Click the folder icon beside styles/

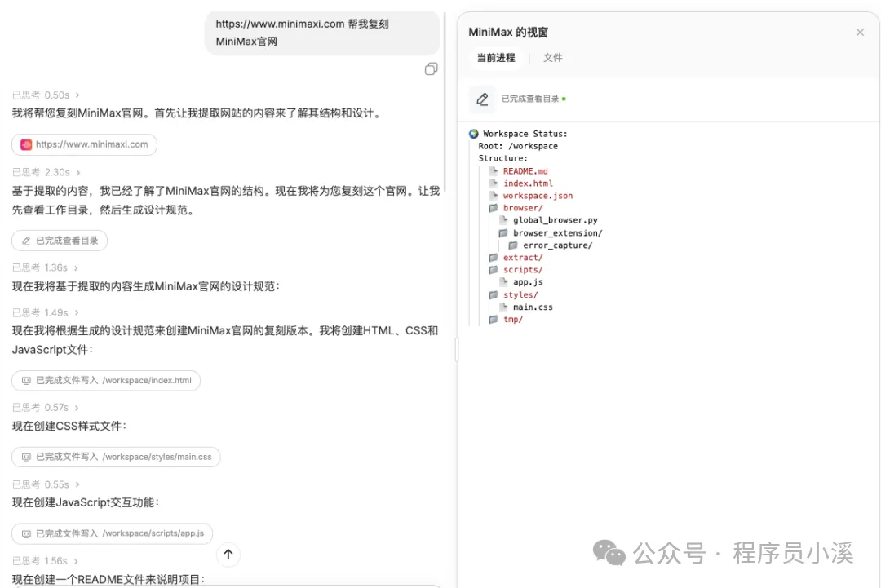pos(494,294)
